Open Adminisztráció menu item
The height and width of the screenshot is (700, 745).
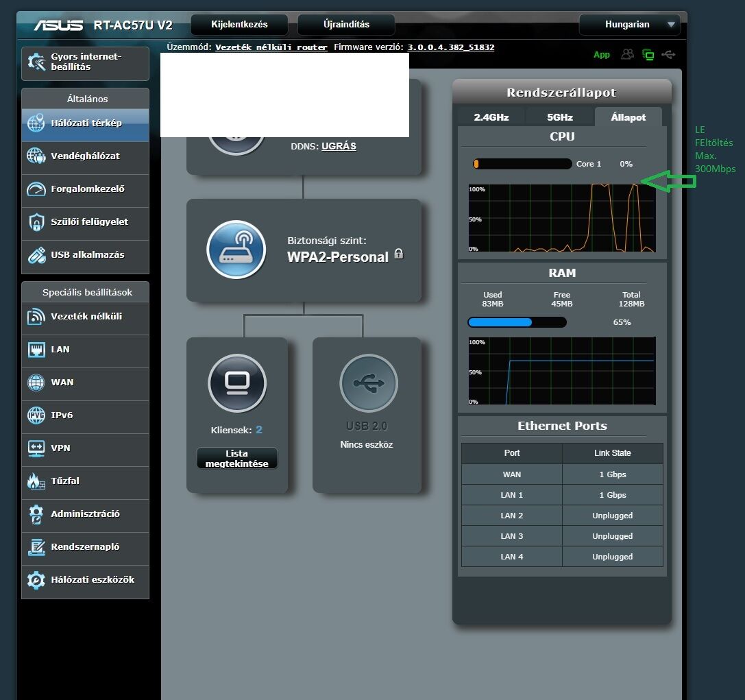tap(86, 514)
